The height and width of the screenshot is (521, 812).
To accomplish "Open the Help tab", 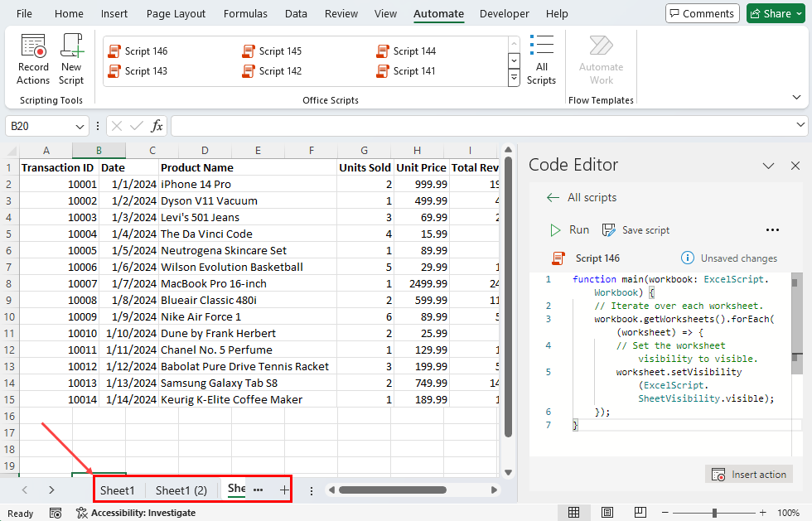I will point(557,14).
